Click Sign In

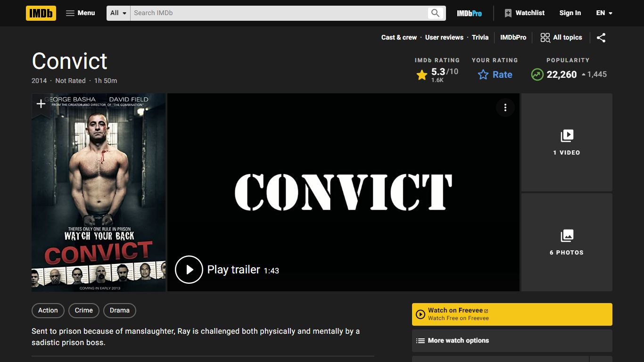click(570, 13)
